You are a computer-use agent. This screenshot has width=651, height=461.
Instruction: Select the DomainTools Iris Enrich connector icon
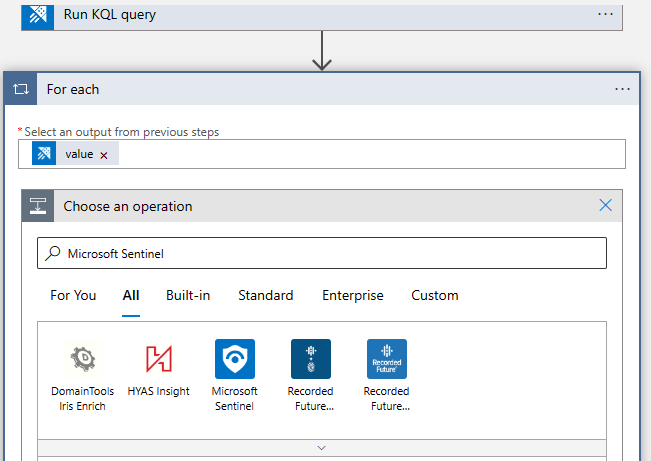point(83,359)
